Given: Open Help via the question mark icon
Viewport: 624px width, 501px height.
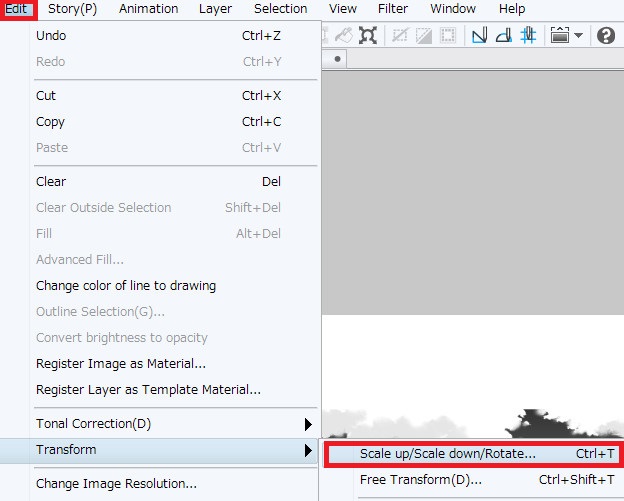Looking at the screenshot, I should coord(606,35).
